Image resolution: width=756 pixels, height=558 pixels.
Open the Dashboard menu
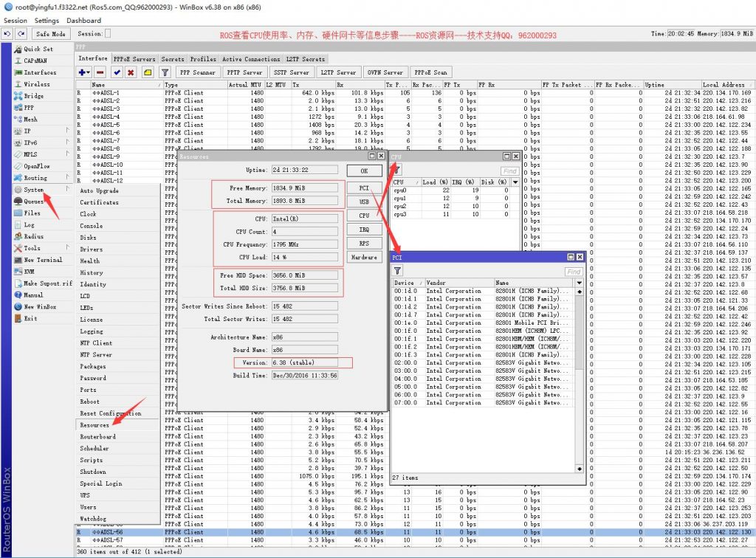84,20
